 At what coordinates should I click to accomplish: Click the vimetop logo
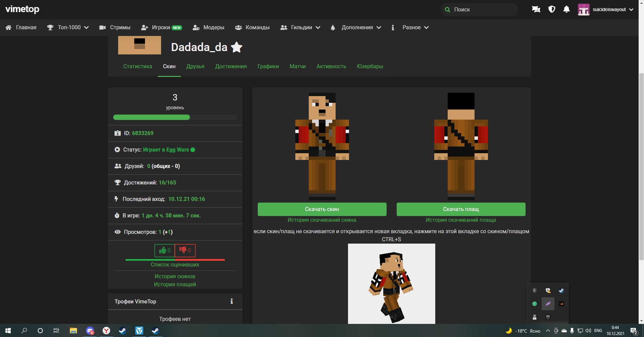click(22, 9)
